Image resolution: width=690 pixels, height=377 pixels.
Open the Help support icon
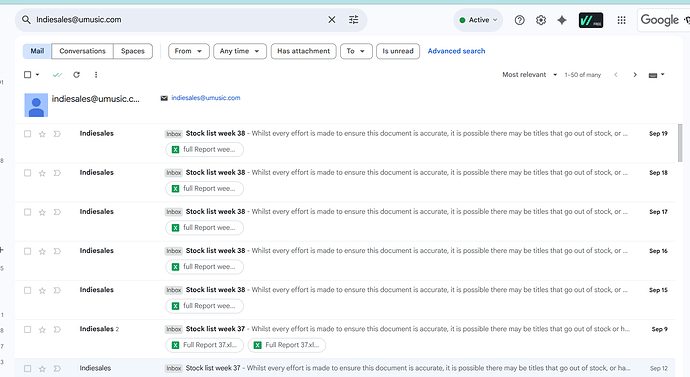point(519,20)
